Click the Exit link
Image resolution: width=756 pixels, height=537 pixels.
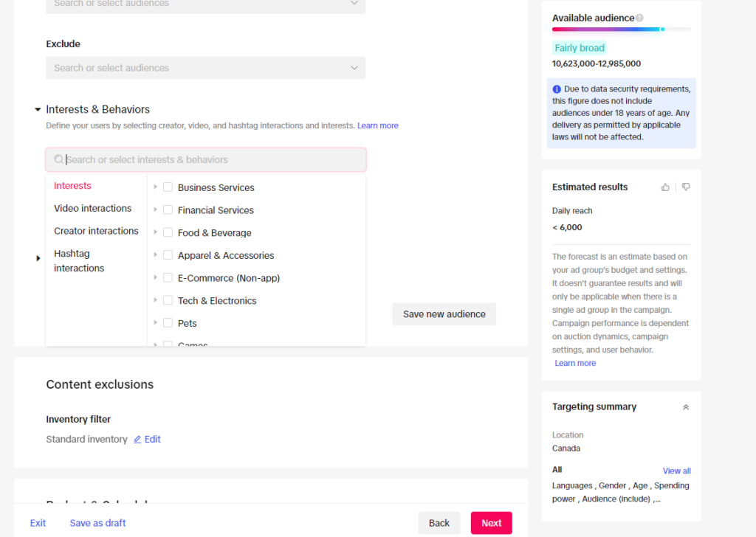tap(38, 523)
